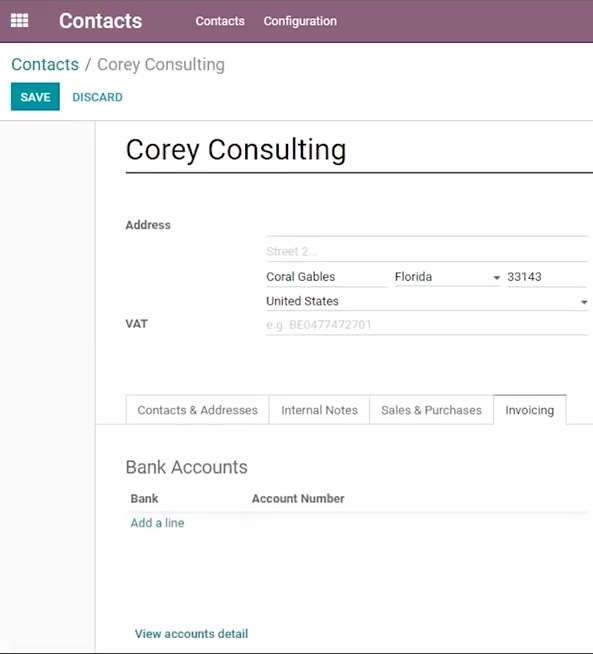593x654 pixels.
Task: Edit the 33143 ZIP code field
Action: click(547, 277)
